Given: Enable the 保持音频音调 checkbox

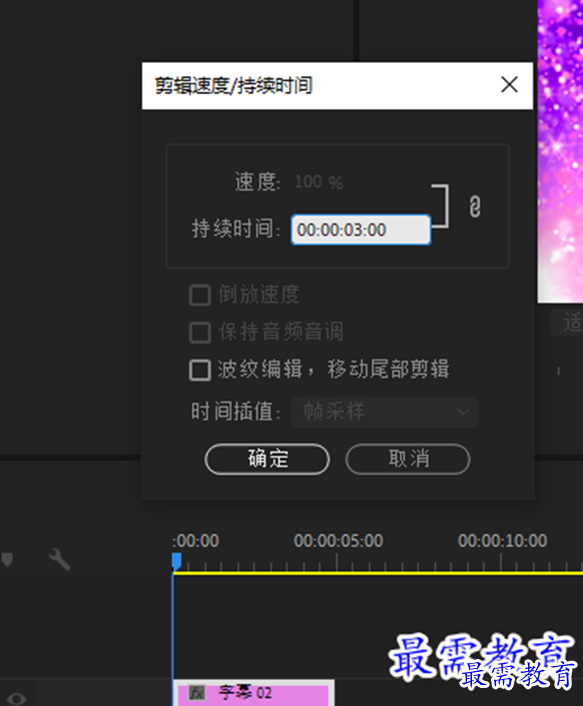Looking at the screenshot, I should click(x=200, y=332).
